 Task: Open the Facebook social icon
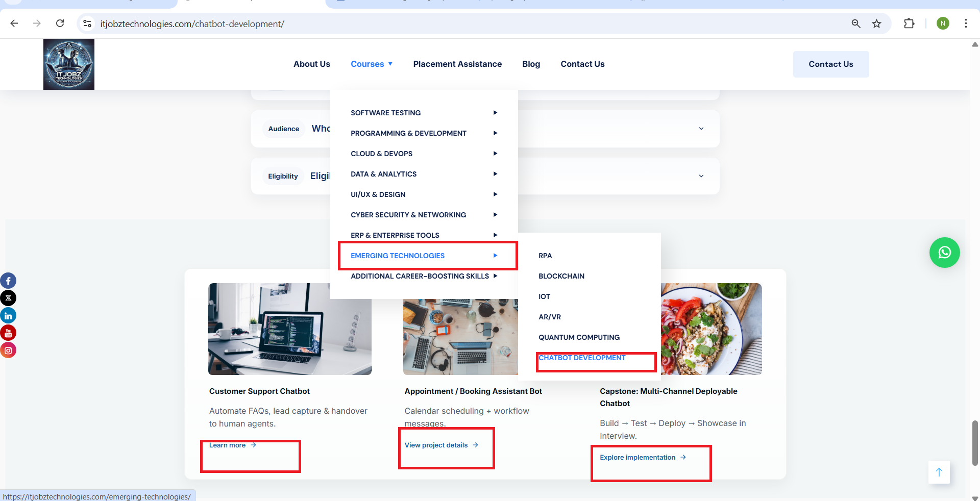8,281
